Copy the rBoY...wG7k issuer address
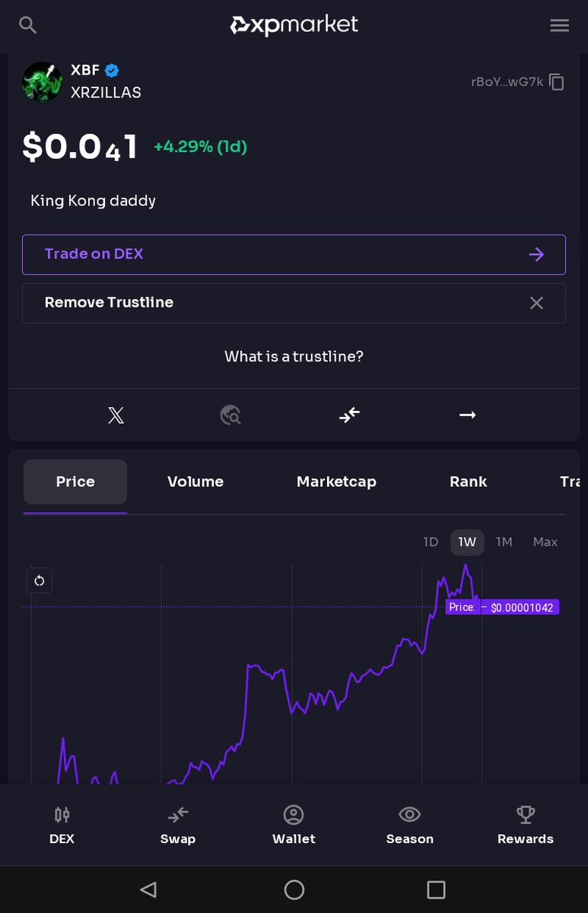 click(557, 82)
